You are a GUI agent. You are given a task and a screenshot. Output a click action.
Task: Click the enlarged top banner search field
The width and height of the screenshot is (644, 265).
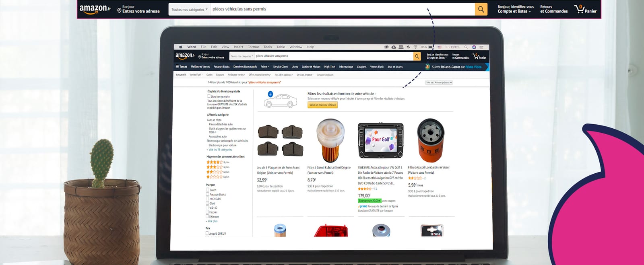point(342,9)
